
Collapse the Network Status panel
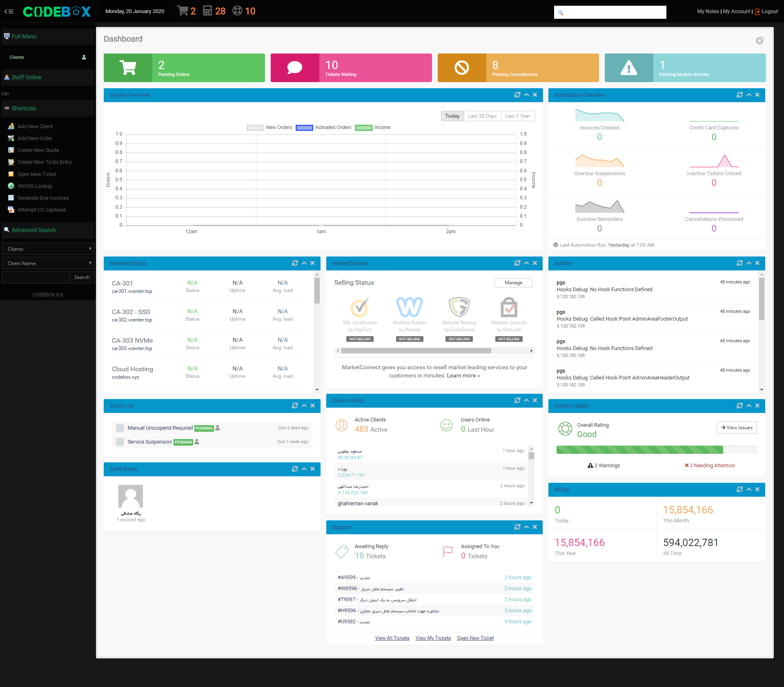pyautogui.click(x=304, y=263)
